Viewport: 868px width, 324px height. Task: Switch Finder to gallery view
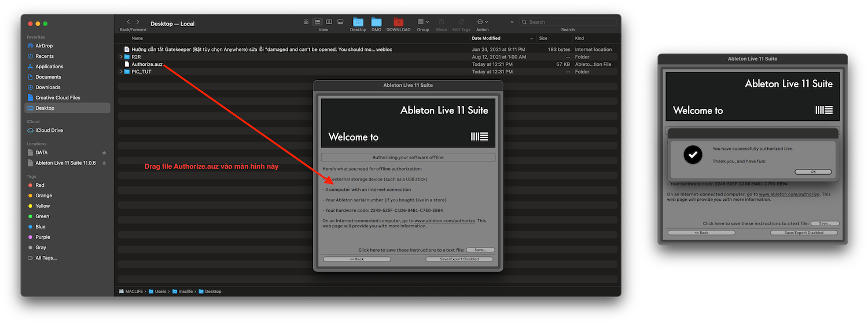coord(340,22)
